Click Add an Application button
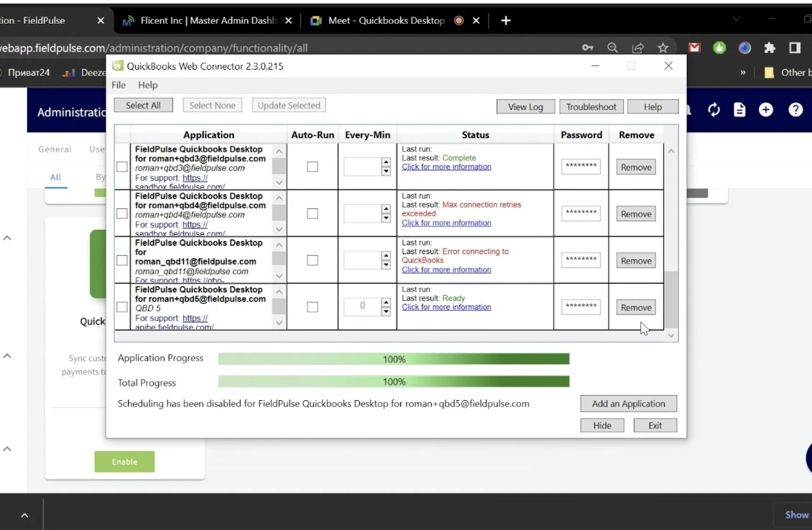Screen dimensions: 812x530 coord(628,404)
